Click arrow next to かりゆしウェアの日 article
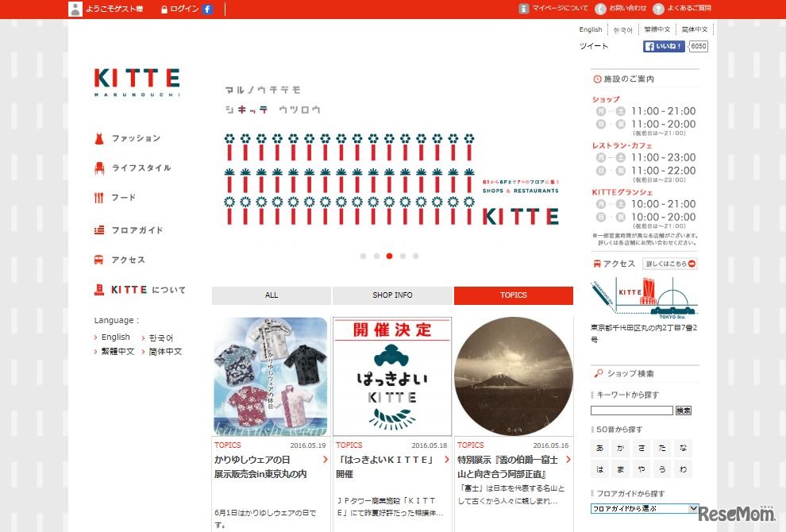 [326, 459]
